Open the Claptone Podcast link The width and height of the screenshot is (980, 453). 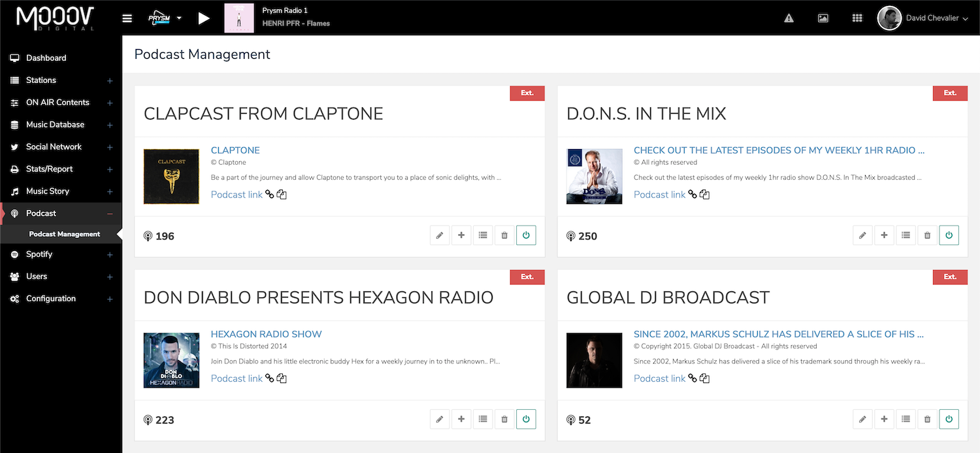pos(237,195)
